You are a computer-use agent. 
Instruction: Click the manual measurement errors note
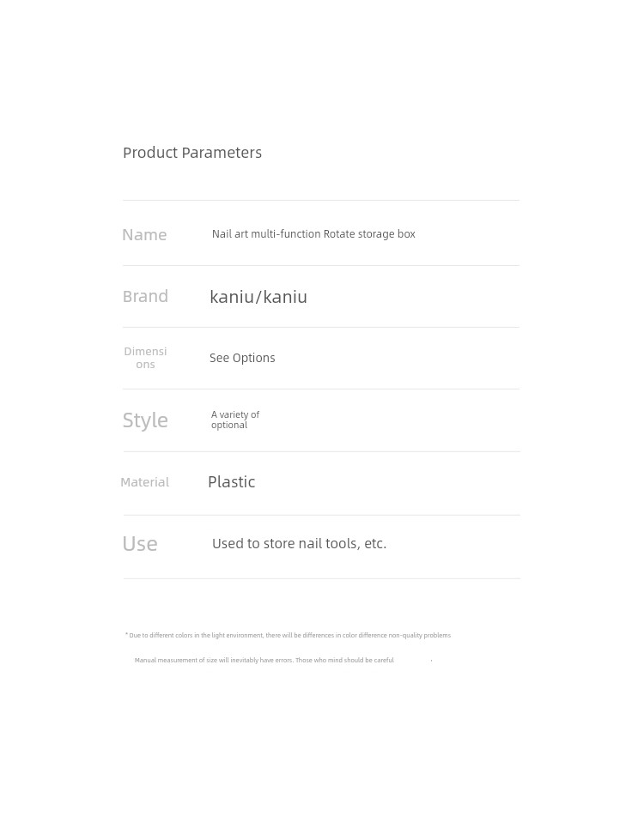tap(264, 660)
